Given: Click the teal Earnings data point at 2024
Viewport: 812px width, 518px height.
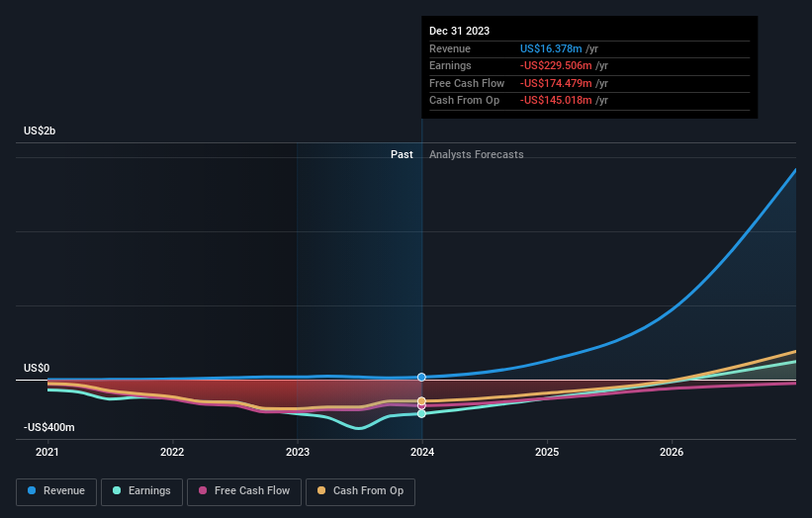Looking at the screenshot, I should [x=421, y=413].
